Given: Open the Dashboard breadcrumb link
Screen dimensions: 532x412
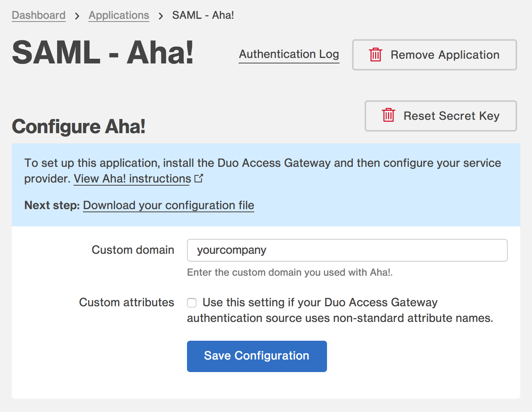Looking at the screenshot, I should (x=38, y=15).
